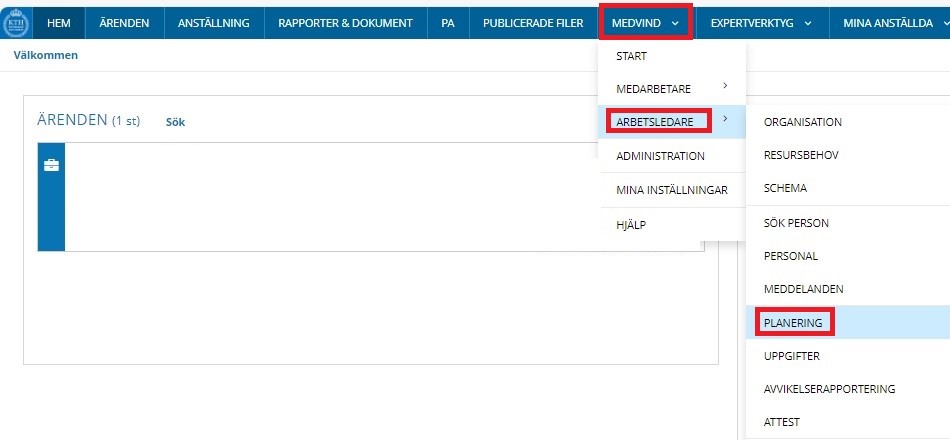
Task: Open HJÄLP in Medvind menu
Action: [x=672, y=225]
